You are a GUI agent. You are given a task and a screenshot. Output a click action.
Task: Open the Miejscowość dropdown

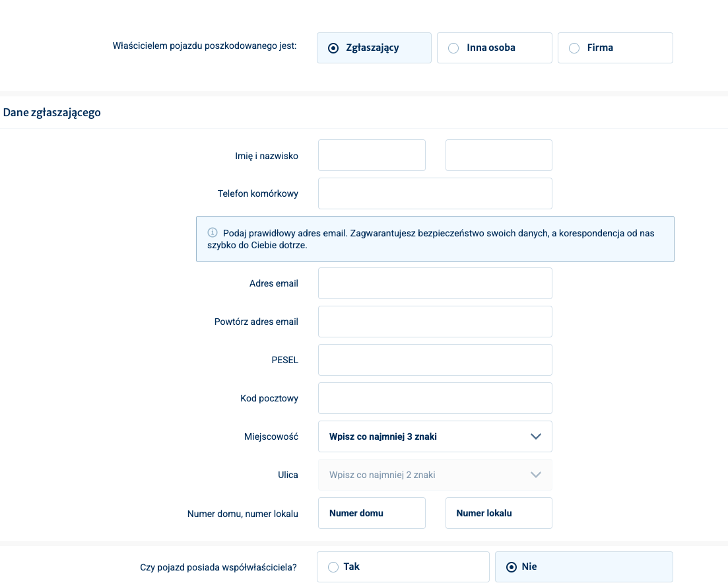[422, 436]
